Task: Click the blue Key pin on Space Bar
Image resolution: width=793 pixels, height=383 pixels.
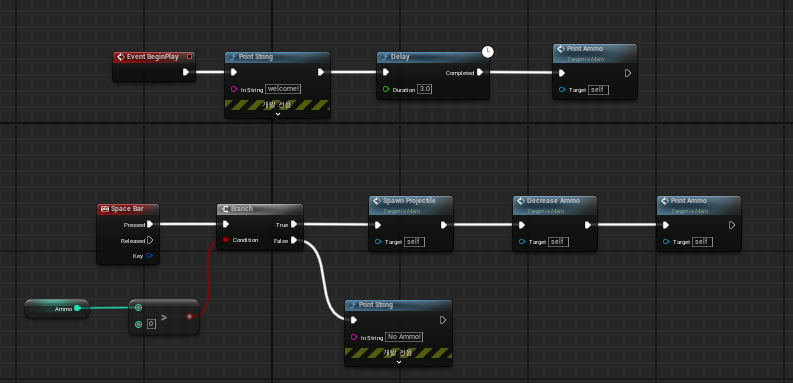Action: coord(149,256)
